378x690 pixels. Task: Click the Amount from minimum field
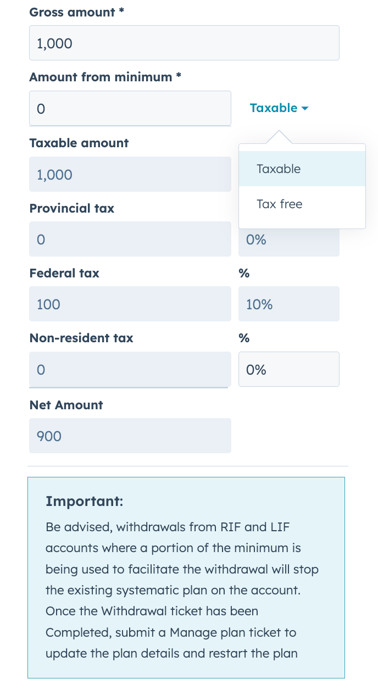130,108
